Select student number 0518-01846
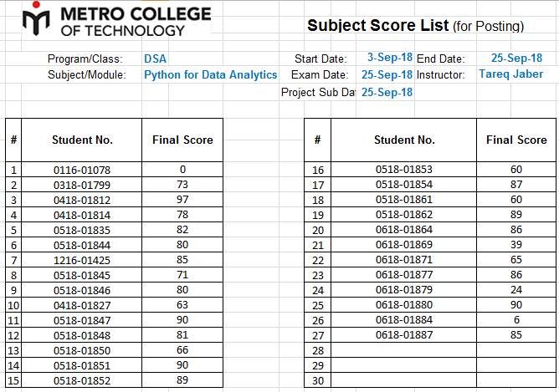This screenshot has width=559, height=392. [x=82, y=291]
